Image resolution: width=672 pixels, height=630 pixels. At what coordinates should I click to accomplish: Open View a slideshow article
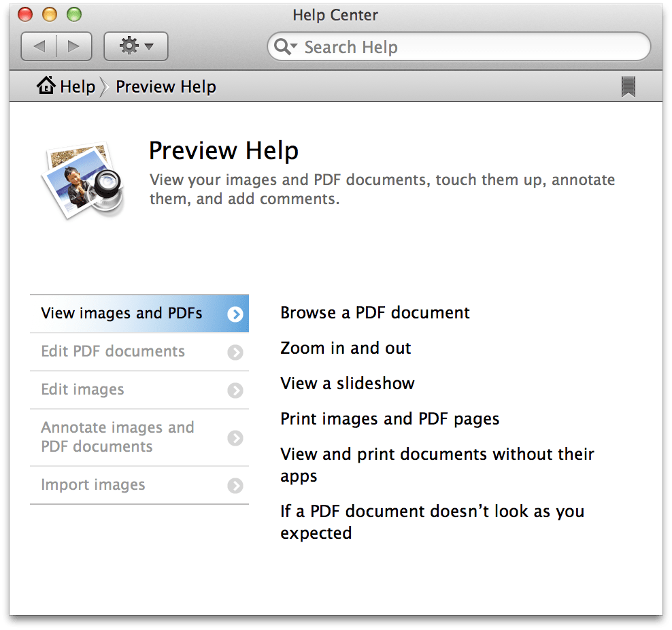click(348, 383)
